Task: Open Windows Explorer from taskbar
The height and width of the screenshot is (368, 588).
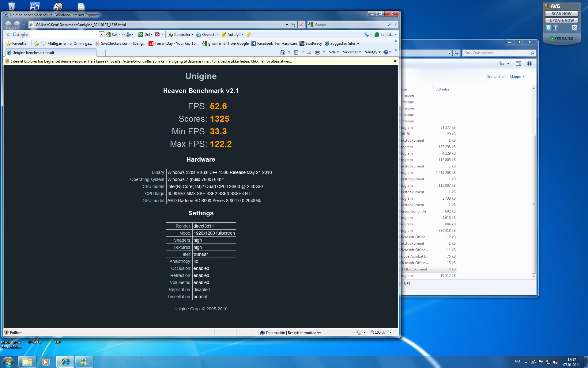Action: coord(27,362)
